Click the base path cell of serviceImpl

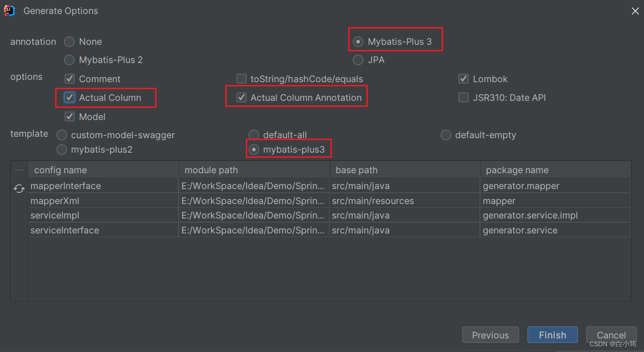coord(405,216)
